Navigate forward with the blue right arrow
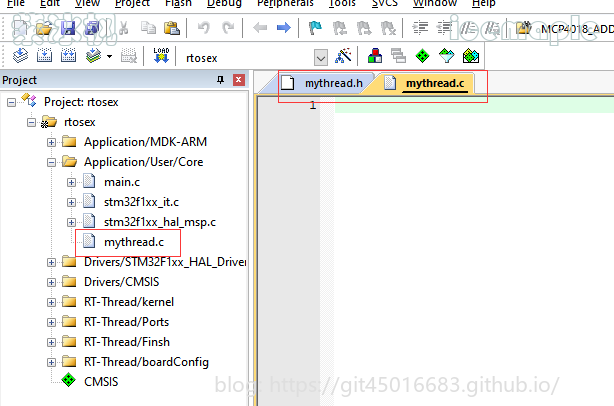The width and height of the screenshot is (614, 406). [x=284, y=29]
